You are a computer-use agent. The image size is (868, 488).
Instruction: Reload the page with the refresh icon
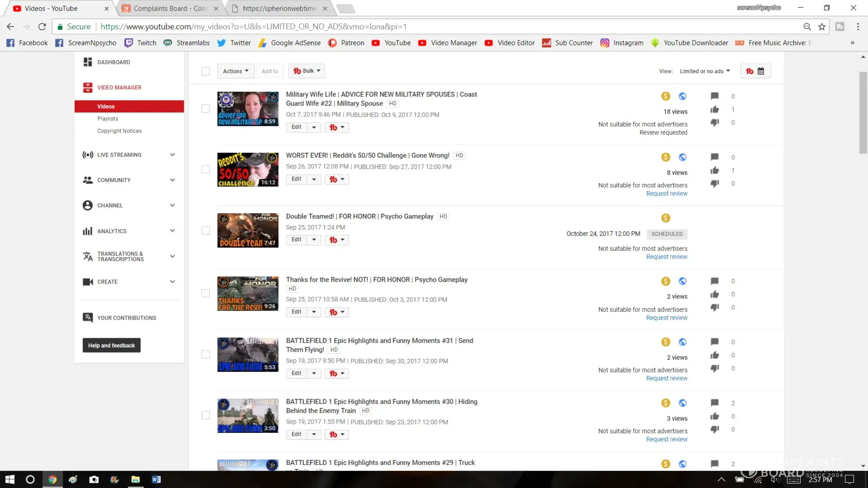click(x=42, y=27)
